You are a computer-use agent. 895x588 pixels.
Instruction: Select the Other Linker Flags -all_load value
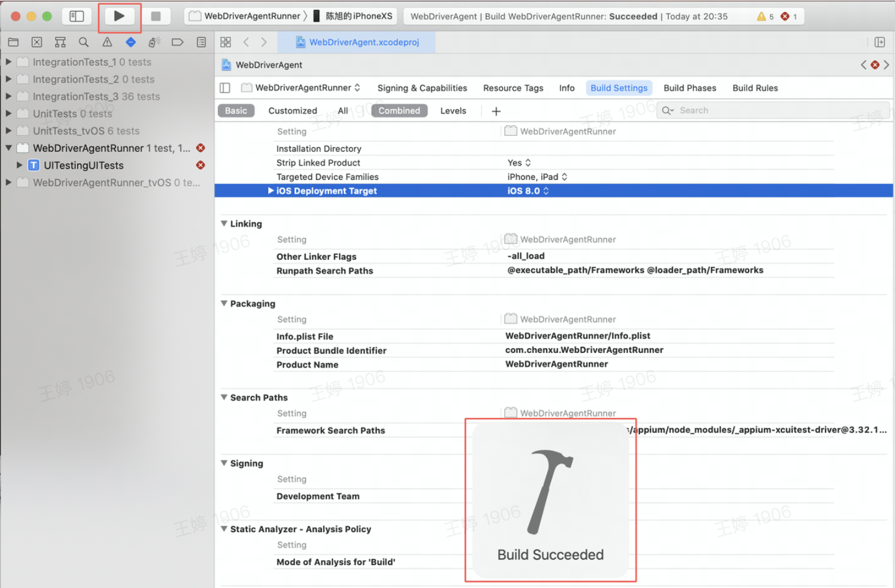tap(526, 256)
